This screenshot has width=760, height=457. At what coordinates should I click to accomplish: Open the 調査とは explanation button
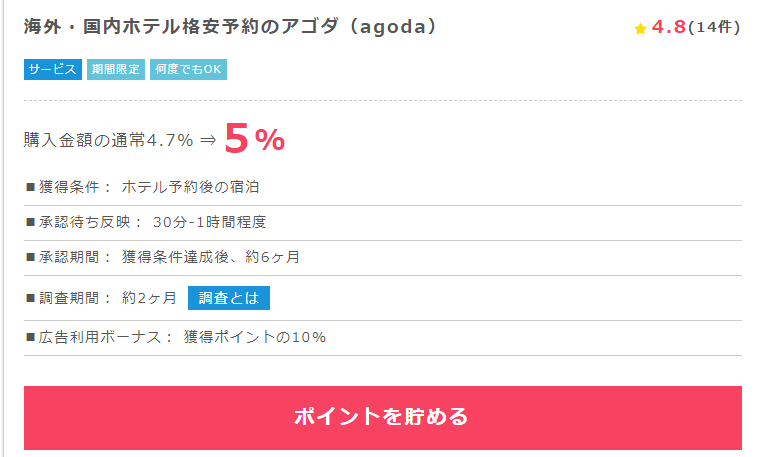pos(229,298)
